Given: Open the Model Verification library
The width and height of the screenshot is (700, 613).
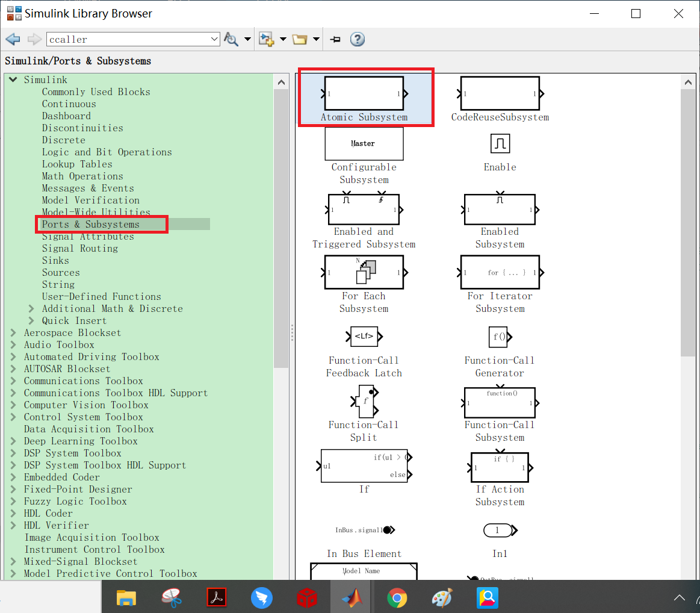Looking at the screenshot, I should (x=91, y=200).
